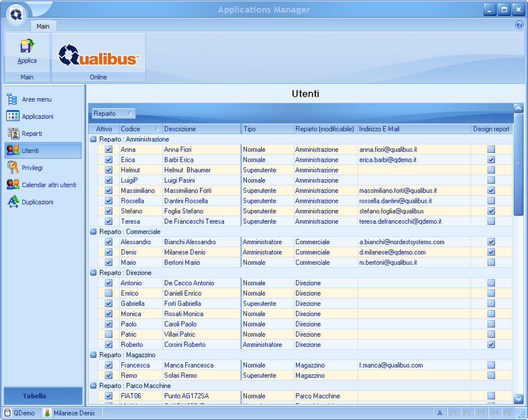Viewport: 528px width, 420px height.
Task: Enable Design report for Anna Fiori
Action: (x=491, y=150)
